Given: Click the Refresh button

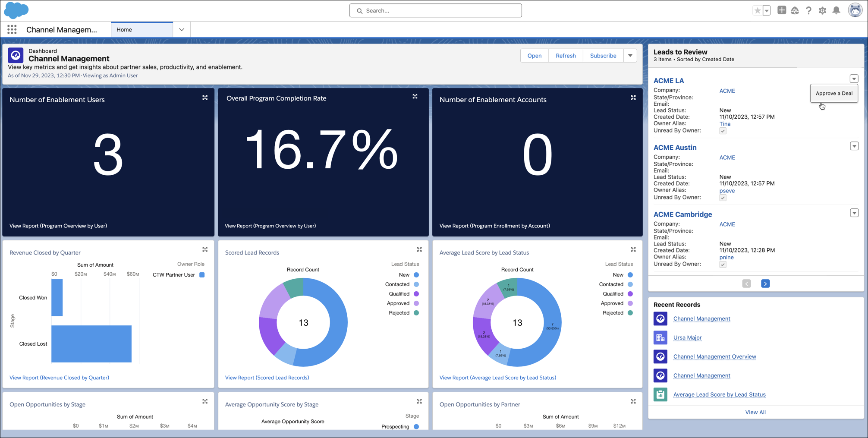Looking at the screenshot, I should coord(566,56).
